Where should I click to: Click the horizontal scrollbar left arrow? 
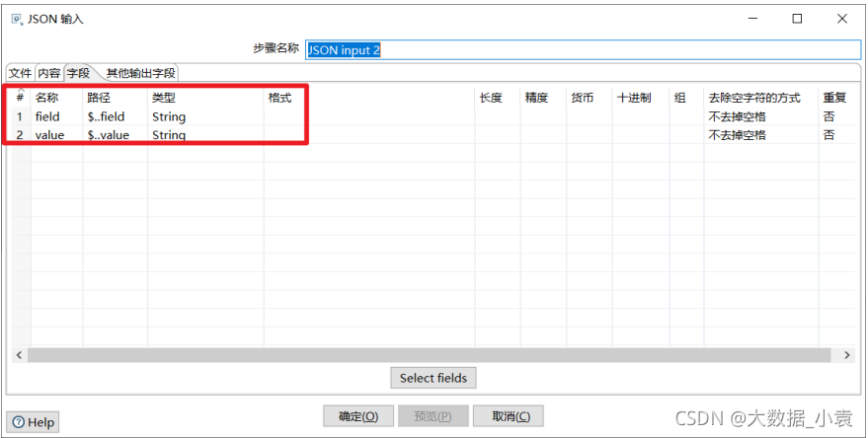point(20,355)
